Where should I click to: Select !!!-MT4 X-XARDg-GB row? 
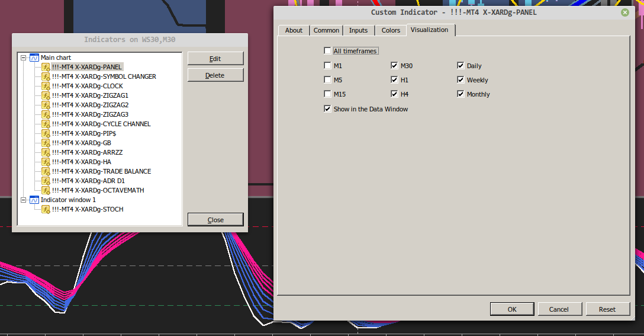coord(82,143)
